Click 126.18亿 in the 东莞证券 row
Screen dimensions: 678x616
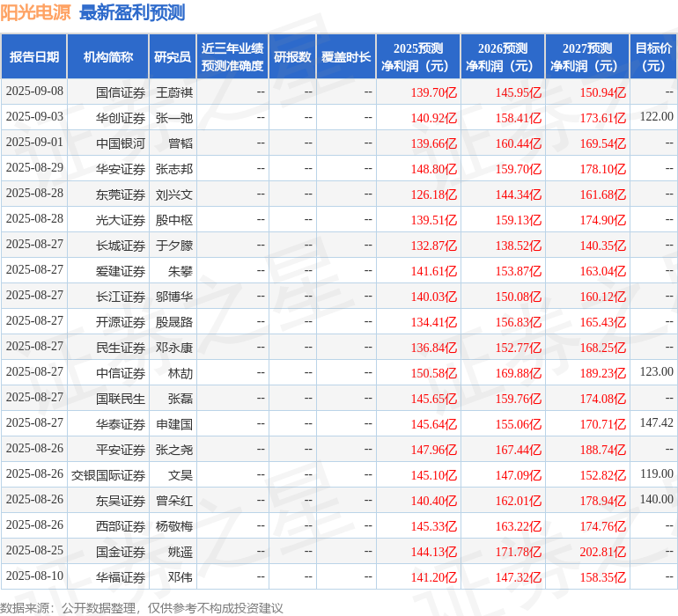point(434,194)
